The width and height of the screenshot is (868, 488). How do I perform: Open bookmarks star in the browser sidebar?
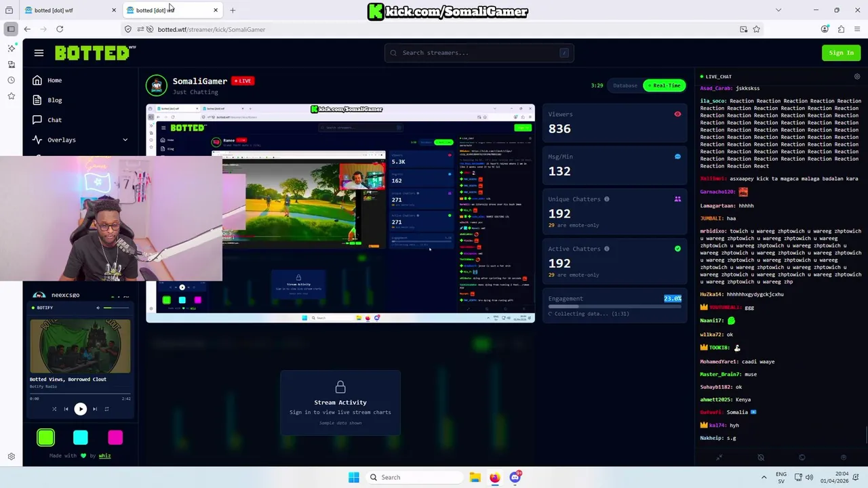11,96
